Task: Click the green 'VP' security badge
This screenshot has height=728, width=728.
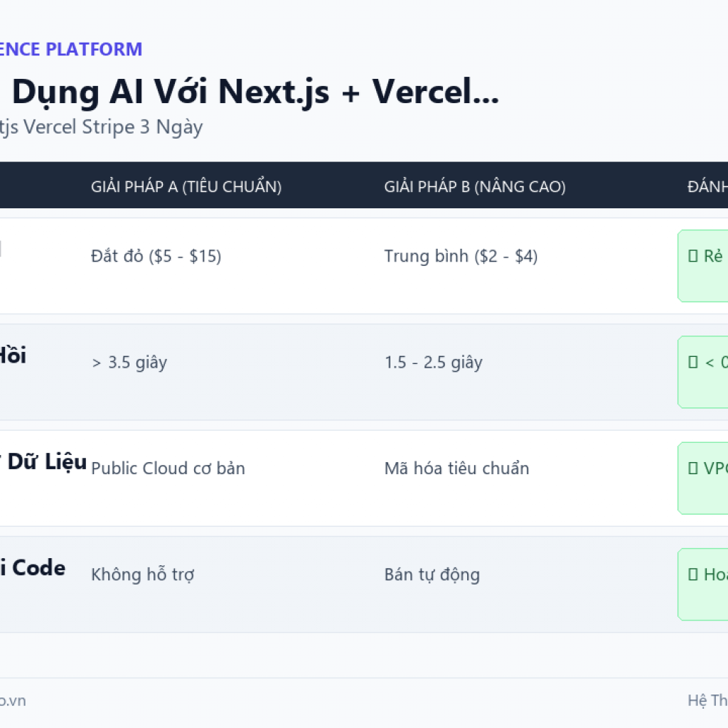Action: [x=703, y=478]
